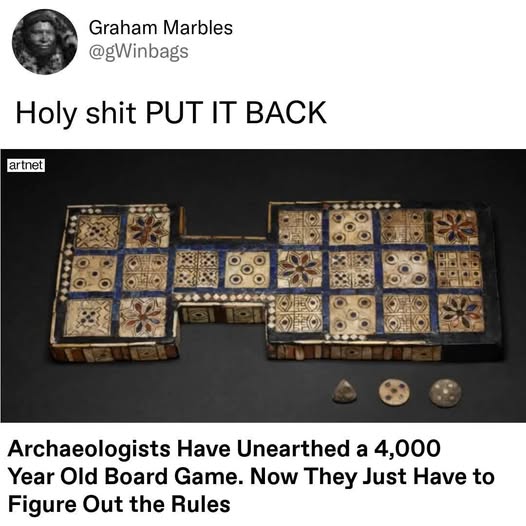Click the artnet source badge

point(26,165)
